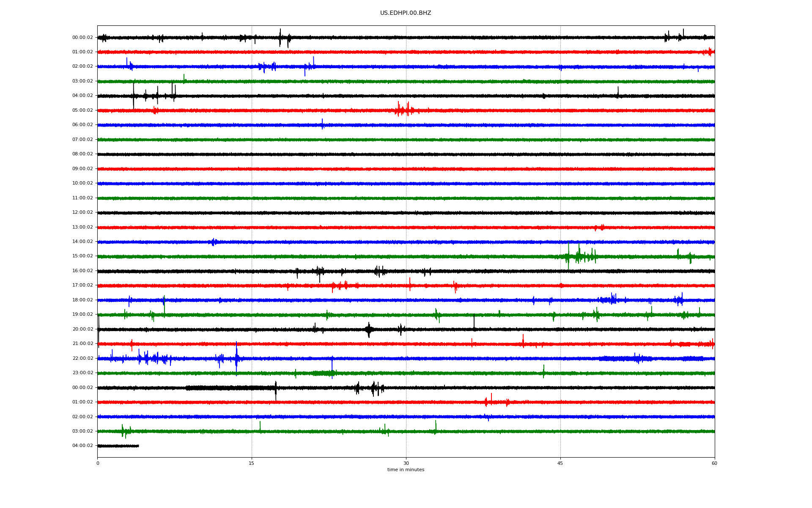Click the x-axis tick label 0

(98, 463)
